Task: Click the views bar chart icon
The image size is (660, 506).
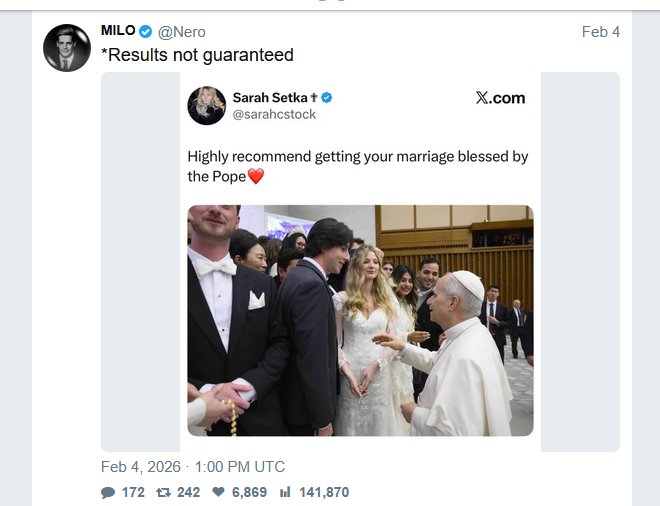Action: (285, 492)
